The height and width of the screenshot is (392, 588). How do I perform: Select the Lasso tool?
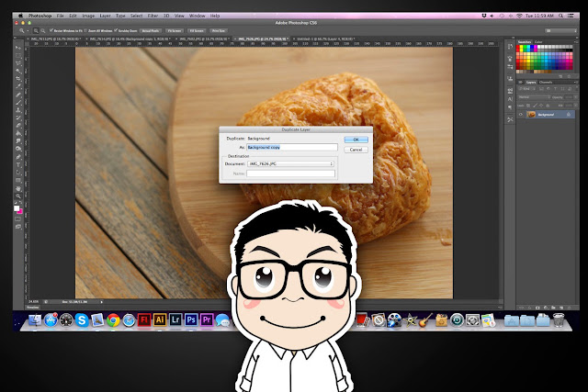(18, 63)
